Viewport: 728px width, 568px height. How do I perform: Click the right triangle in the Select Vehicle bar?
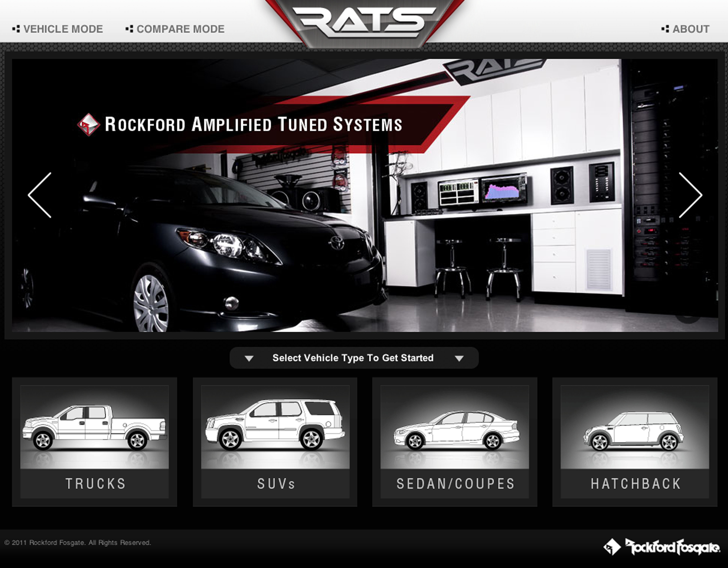click(459, 358)
